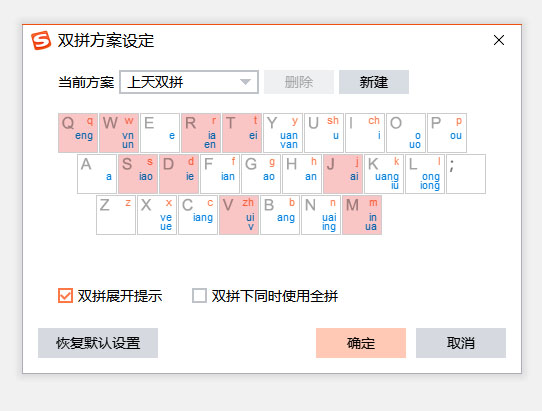The height and width of the screenshot is (411, 542).
Task: Click the 确定 confirm button
Action: tap(361, 343)
